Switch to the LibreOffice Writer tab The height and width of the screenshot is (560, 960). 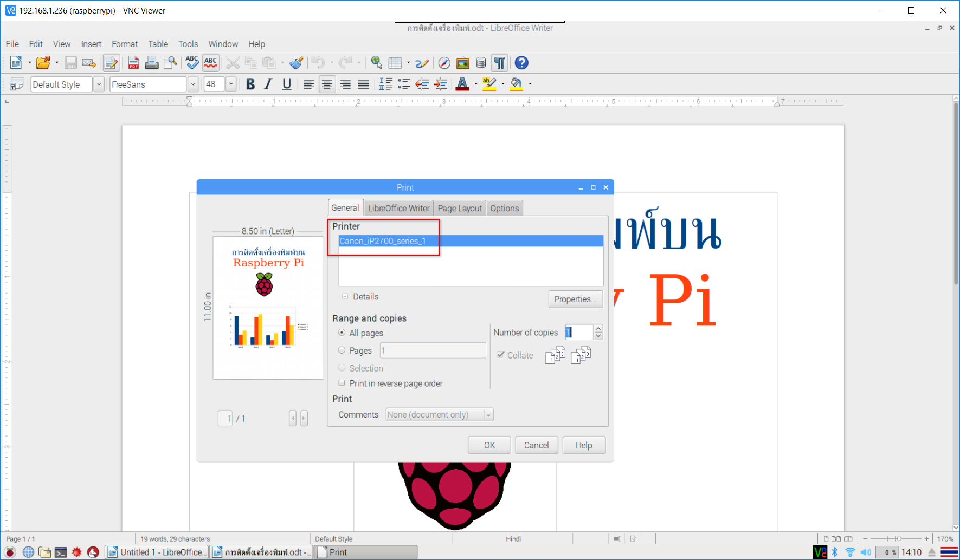[x=398, y=208]
